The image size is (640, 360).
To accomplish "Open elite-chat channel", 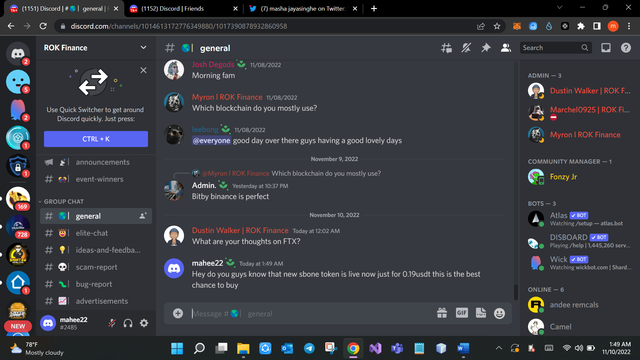I will [x=96, y=233].
